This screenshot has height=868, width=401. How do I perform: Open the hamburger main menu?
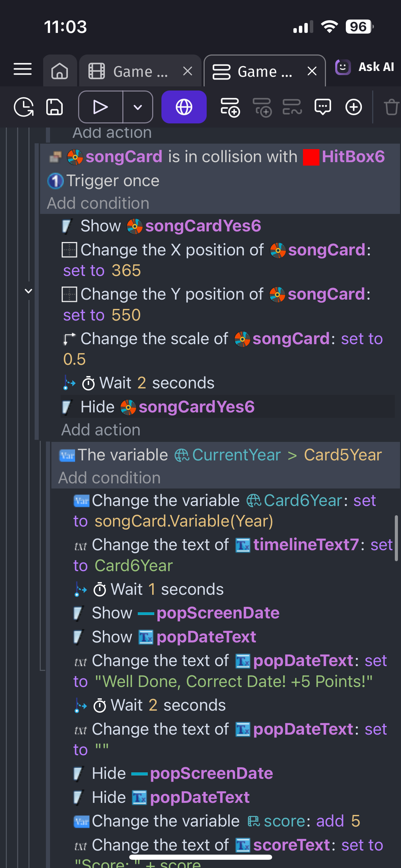pyautogui.click(x=23, y=69)
